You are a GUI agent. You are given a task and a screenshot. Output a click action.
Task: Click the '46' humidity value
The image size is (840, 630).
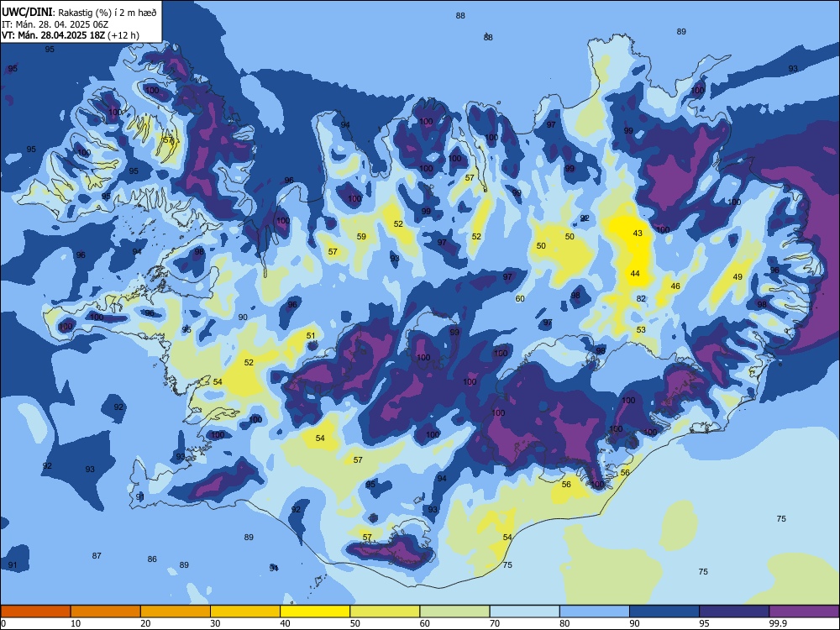(x=675, y=286)
